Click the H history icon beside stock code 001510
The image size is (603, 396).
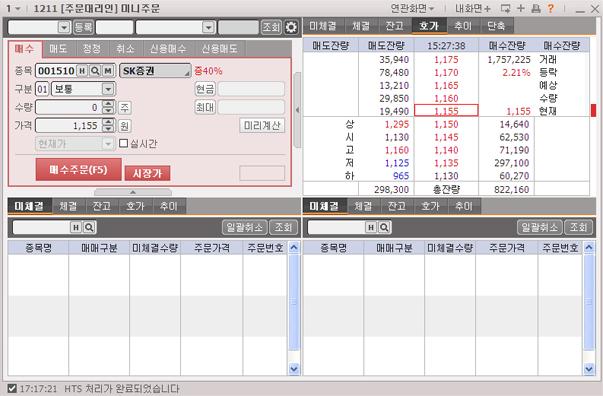(x=82, y=71)
